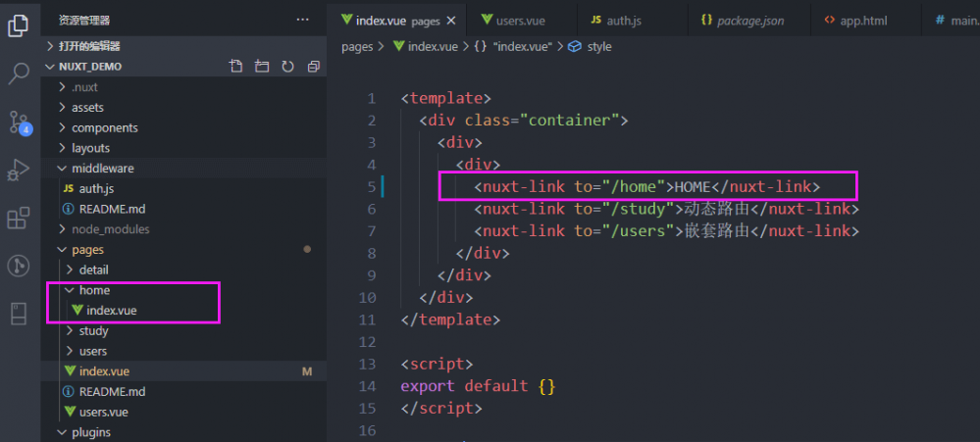Expand the assets folder

(183, 108)
